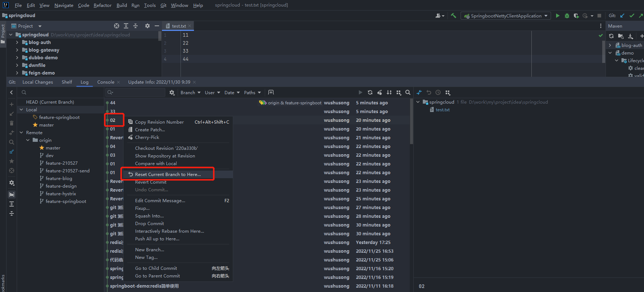Choose Reset Current Branch to Here

[167, 174]
